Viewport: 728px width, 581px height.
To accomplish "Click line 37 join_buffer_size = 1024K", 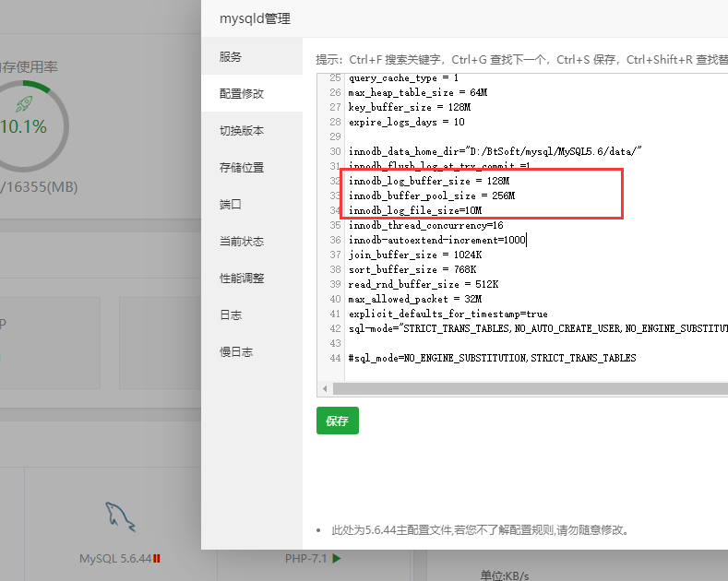I will pos(415,255).
